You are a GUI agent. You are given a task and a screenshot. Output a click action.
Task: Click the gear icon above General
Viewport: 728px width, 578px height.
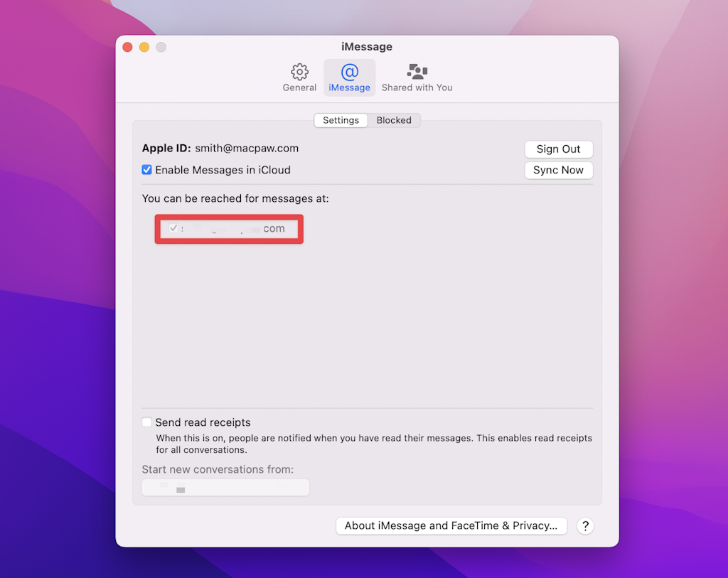[299, 71]
